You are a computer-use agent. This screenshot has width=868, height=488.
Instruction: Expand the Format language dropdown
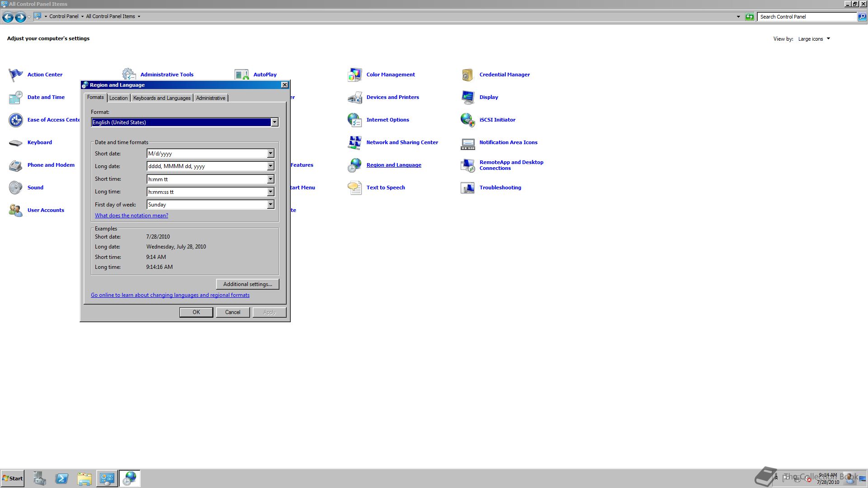(274, 122)
